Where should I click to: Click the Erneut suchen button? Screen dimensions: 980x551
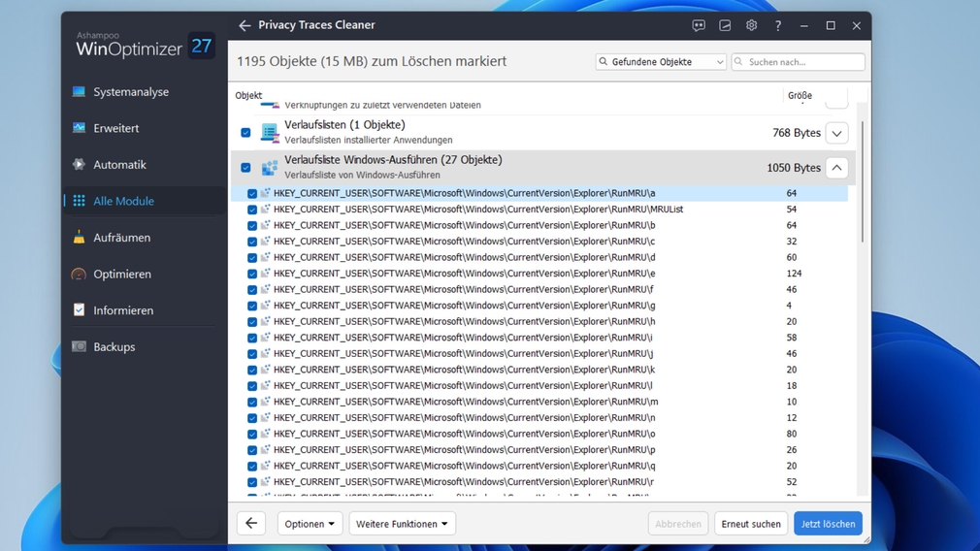tap(751, 524)
